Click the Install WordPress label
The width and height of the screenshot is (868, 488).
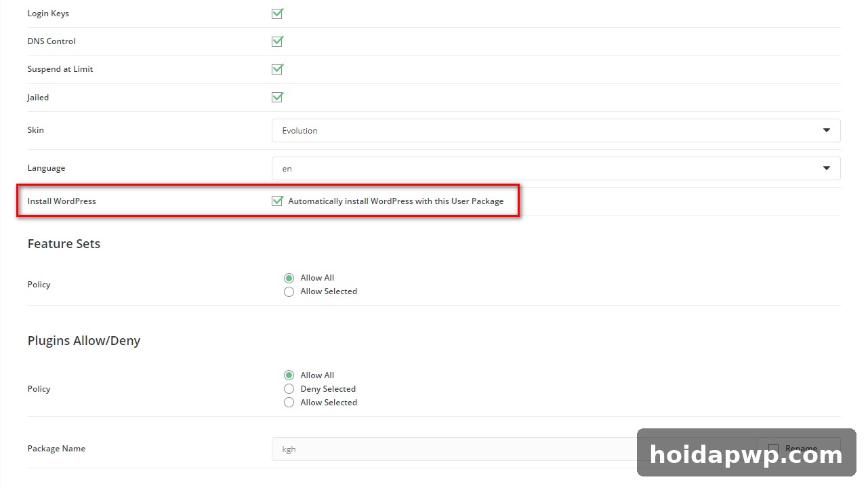click(62, 201)
